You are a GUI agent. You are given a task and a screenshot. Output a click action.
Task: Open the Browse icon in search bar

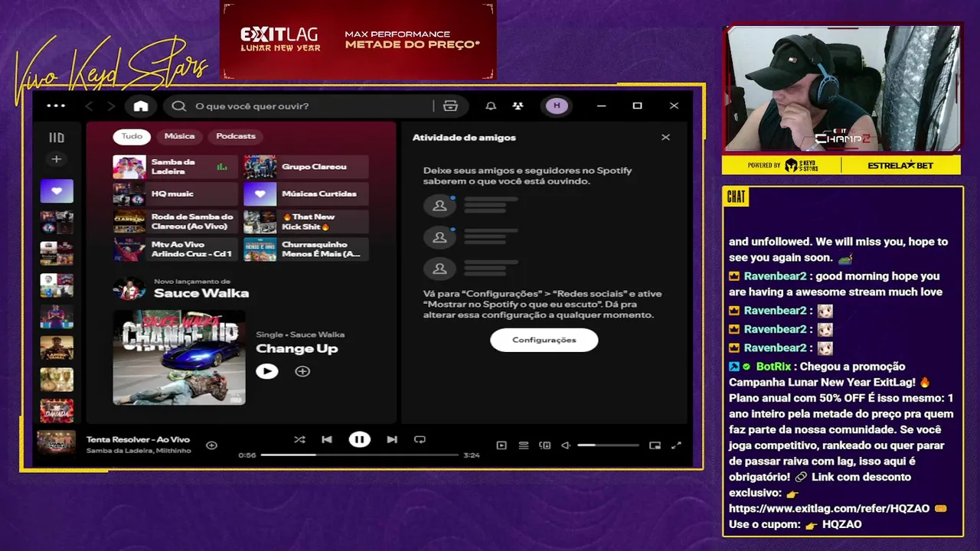tap(450, 106)
